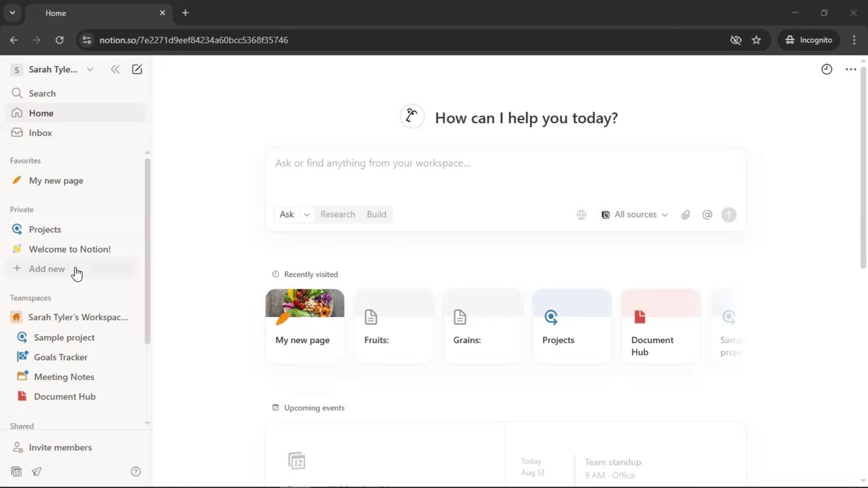Open the history clock icon at top right
The height and width of the screenshot is (488, 868).
point(826,70)
